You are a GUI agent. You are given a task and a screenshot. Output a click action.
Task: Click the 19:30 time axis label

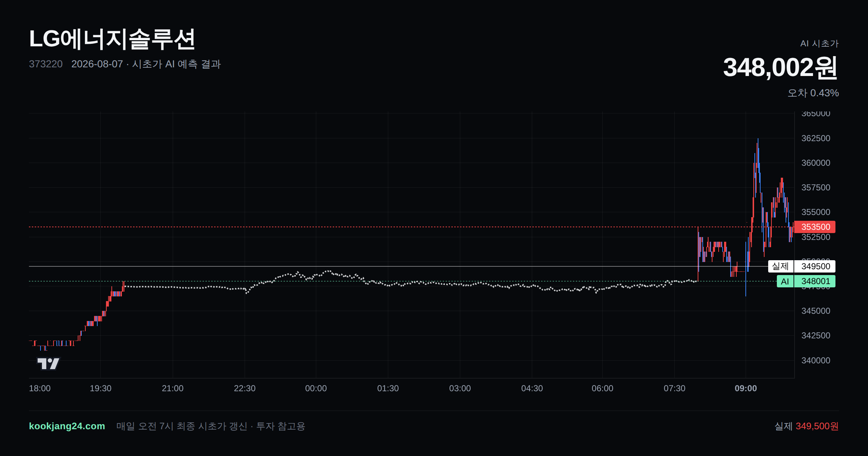tap(101, 388)
